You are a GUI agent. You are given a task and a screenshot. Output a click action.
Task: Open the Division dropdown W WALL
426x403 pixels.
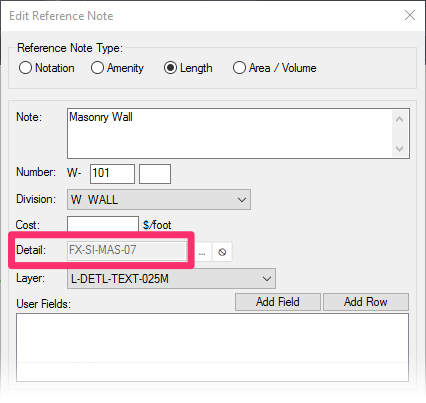pos(159,200)
